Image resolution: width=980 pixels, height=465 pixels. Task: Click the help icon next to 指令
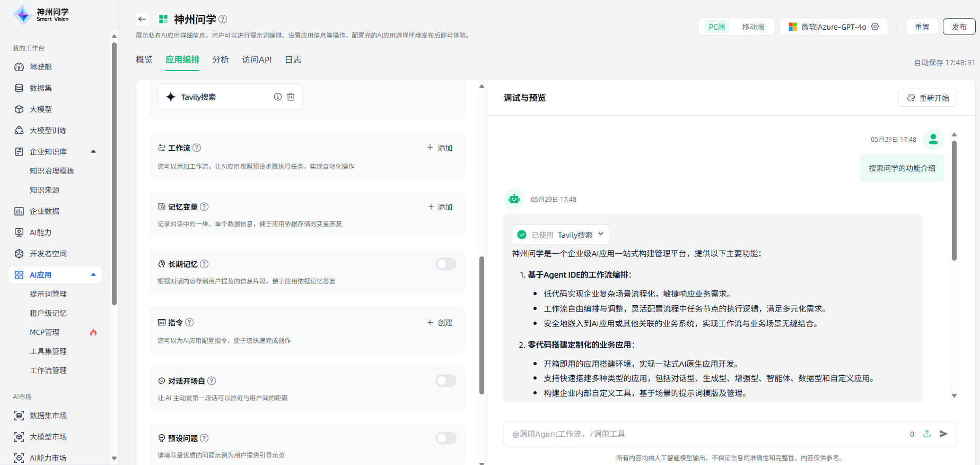tap(189, 322)
